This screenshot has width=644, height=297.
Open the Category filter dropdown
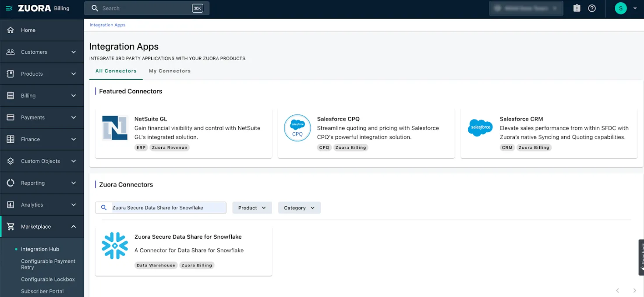tap(299, 208)
